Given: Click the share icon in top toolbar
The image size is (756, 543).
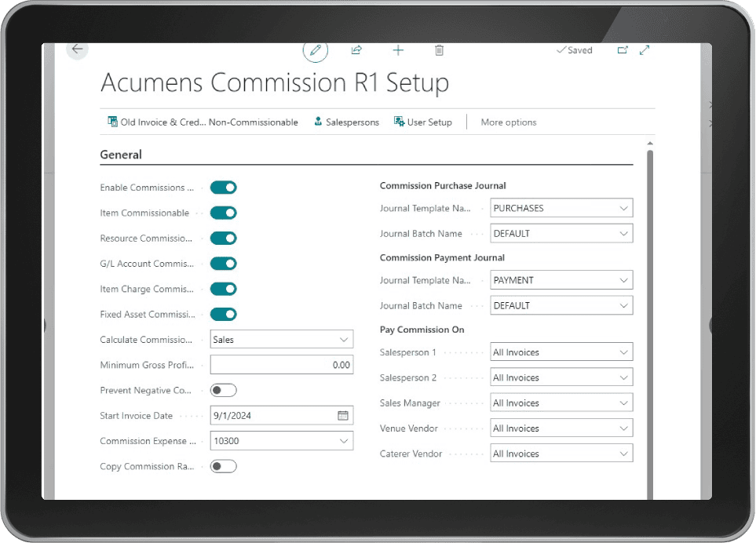Looking at the screenshot, I should pyautogui.click(x=356, y=50).
